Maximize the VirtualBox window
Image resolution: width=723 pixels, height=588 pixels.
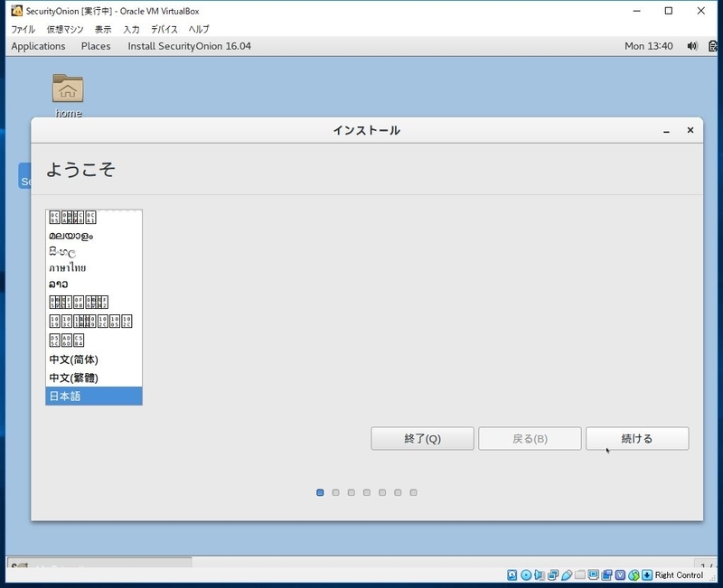(x=669, y=11)
